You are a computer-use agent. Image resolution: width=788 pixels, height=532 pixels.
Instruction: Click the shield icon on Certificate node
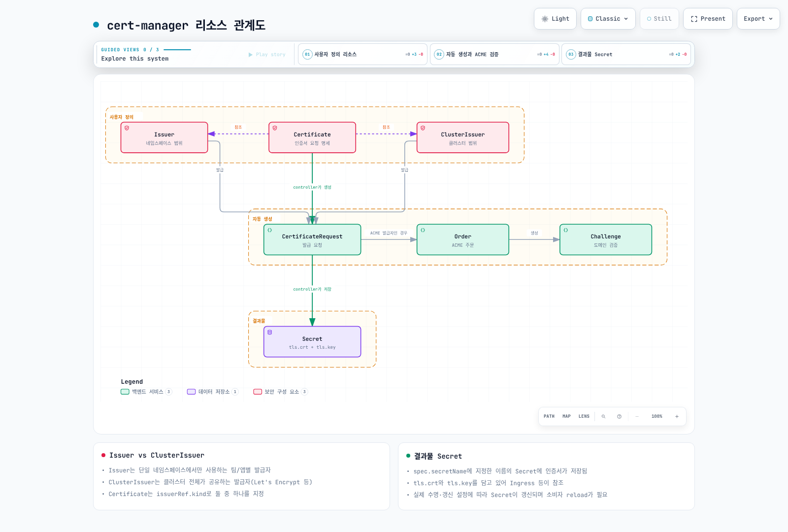(275, 128)
